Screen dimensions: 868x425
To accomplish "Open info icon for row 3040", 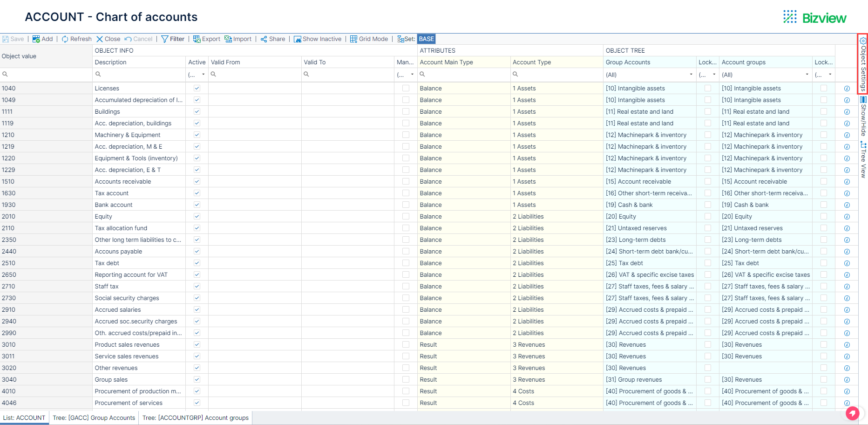I will tap(847, 380).
